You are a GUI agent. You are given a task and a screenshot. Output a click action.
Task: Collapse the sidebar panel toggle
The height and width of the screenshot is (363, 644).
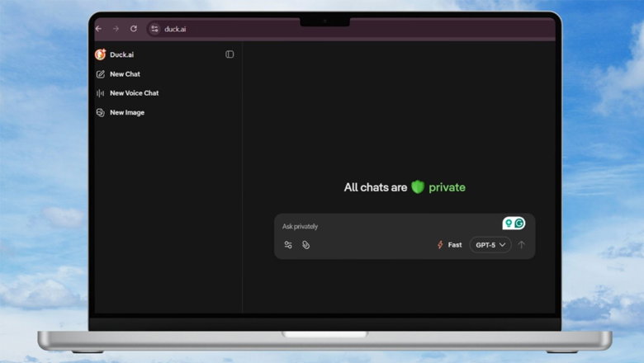[x=230, y=54]
